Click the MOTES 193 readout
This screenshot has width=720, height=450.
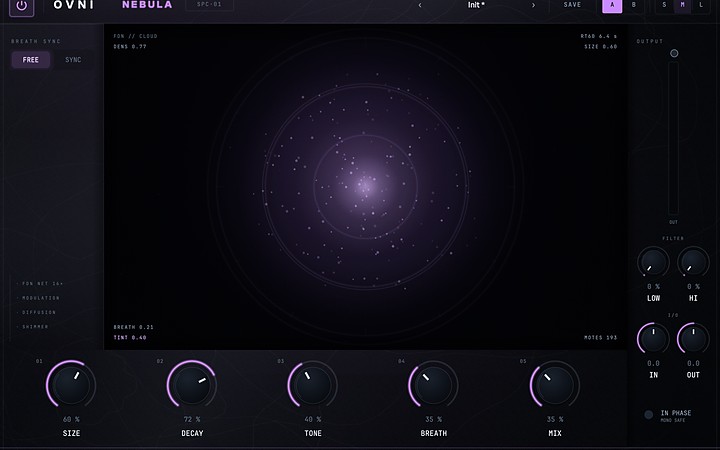601,338
